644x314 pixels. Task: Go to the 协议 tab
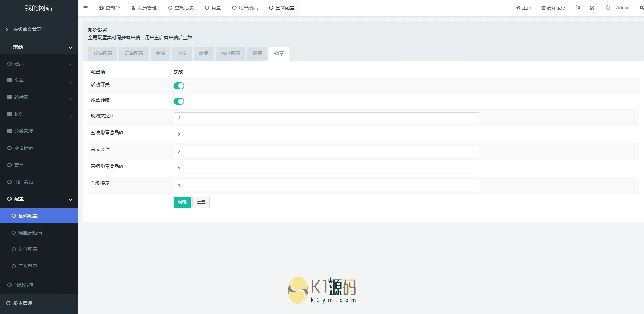(x=182, y=53)
